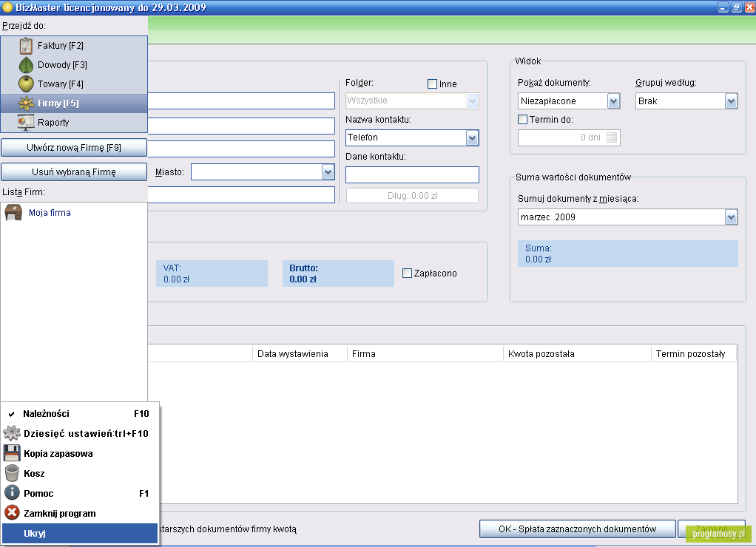Choose Zamknij program menu entry
756x547 pixels.
point(80,513)
